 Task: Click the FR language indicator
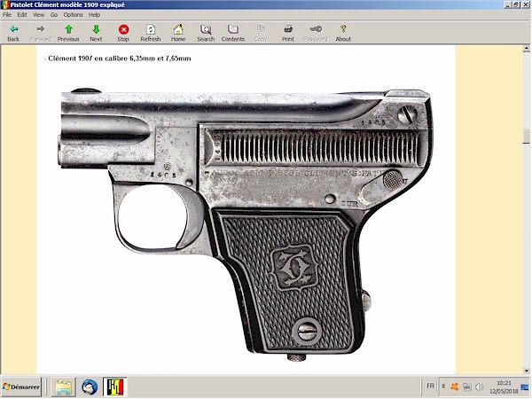(x=430, y=386)
